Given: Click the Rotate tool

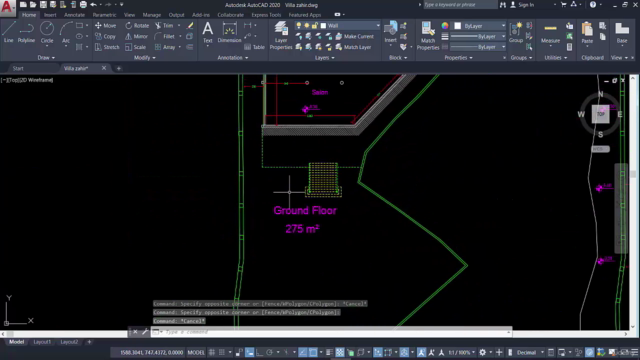Looking at the screenshot, I should pos(137,25).
